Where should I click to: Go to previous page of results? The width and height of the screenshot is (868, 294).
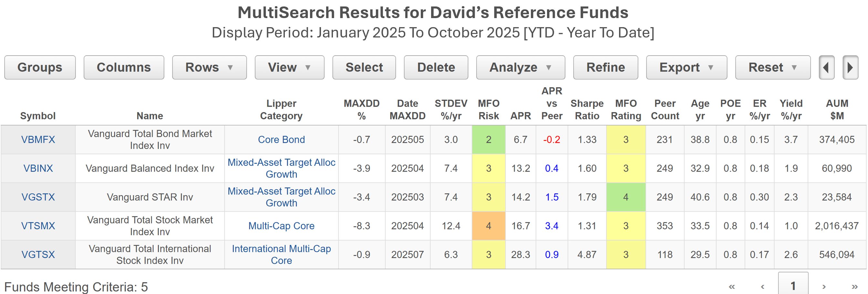pyautogui.click(x=762, y=287)
